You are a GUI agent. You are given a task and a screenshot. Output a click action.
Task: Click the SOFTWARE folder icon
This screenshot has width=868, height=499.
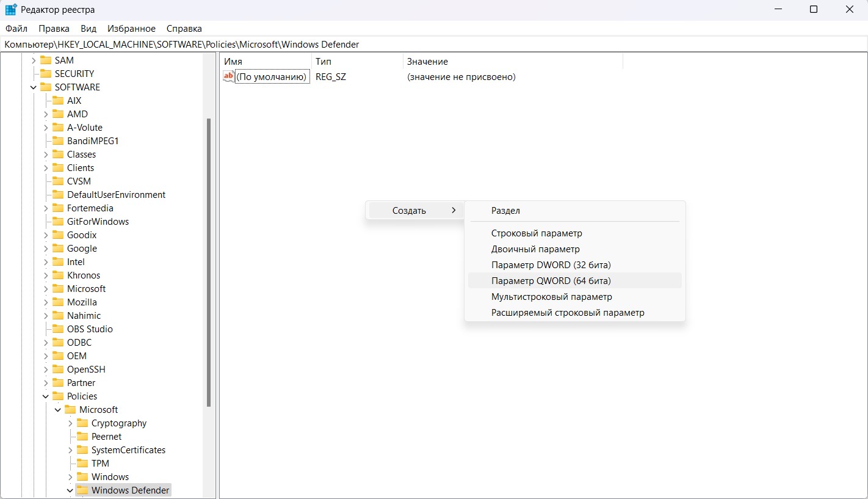click(46, 87)
